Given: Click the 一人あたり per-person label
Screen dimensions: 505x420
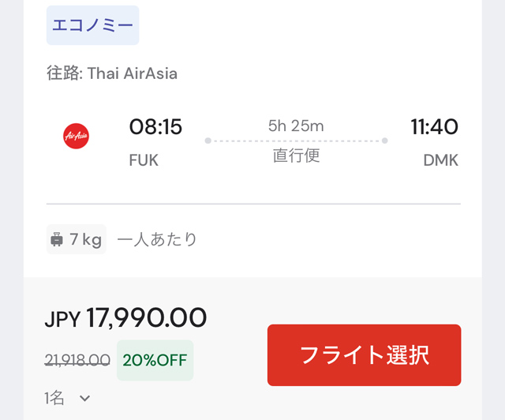Looking at the screenshot, I should (157, 239).
